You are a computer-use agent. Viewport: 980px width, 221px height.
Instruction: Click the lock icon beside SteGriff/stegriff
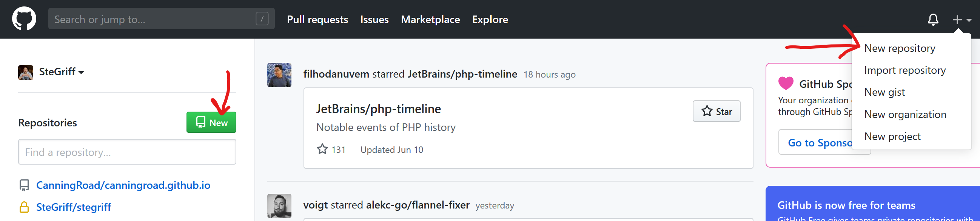pyautogui.click(x=24, y=207)
